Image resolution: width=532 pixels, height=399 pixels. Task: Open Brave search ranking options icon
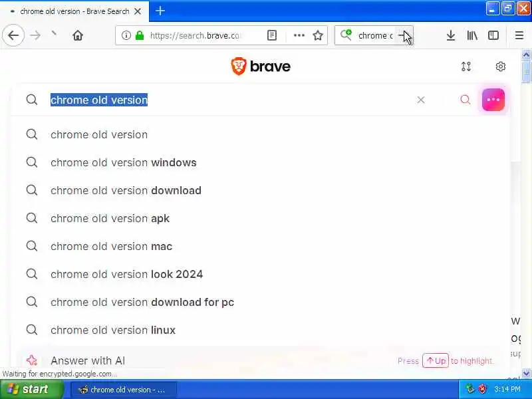[466, 66]
